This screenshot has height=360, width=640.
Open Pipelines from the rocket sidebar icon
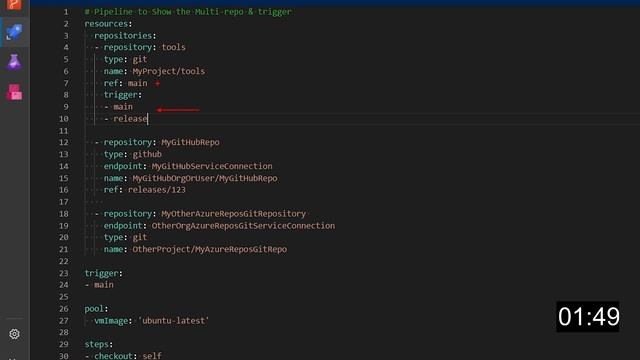coord(14,32)
